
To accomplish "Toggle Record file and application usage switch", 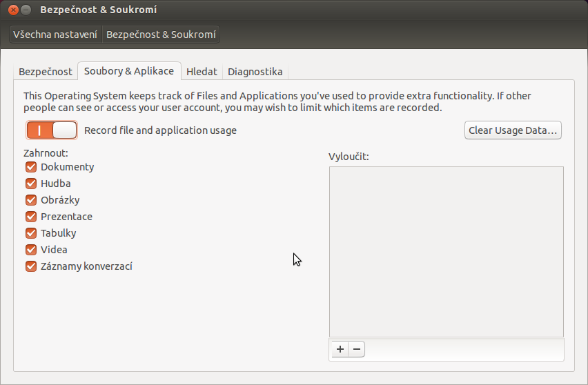I will [x=52, y=130].
